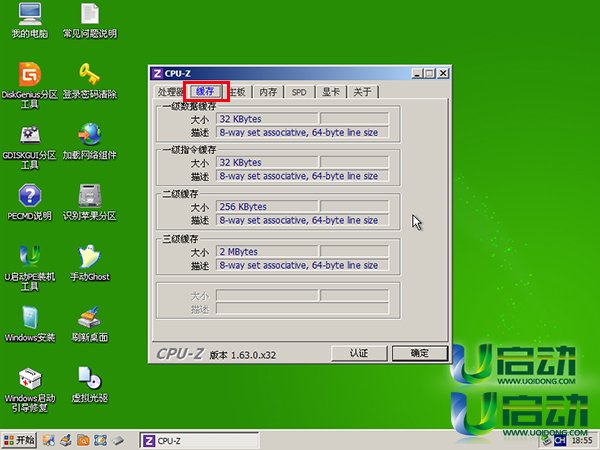Click the taskbar clock showing 18:55
600x450 pixels.
click(x=582, y=441)
